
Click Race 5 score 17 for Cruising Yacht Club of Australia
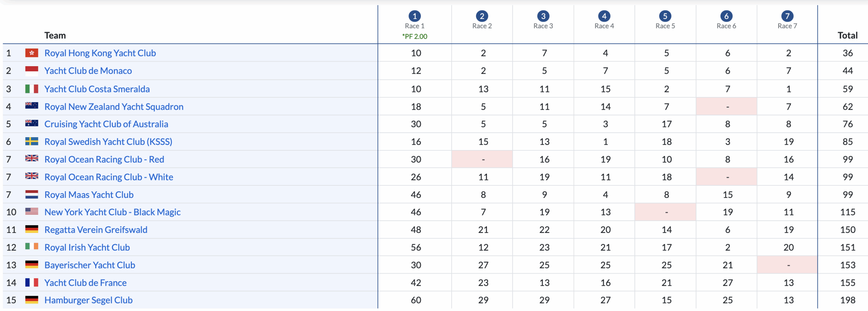click(x=667, y=124)
